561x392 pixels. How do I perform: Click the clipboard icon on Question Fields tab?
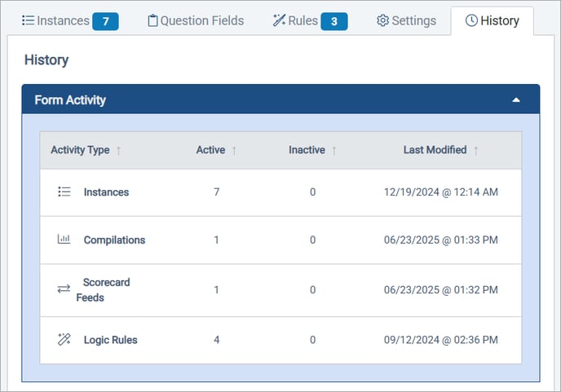click(152, 21)
